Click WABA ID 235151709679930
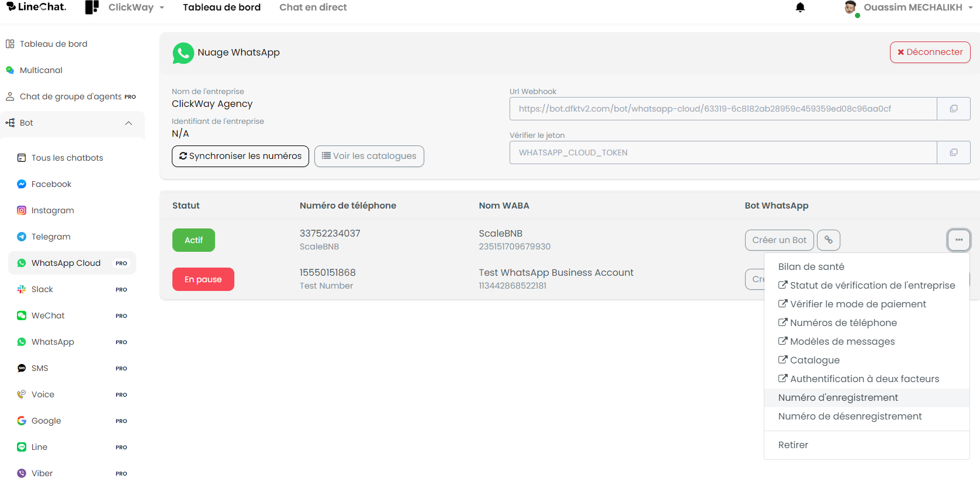The width and height of the screenshot is (980, 482). click(515, 247)
